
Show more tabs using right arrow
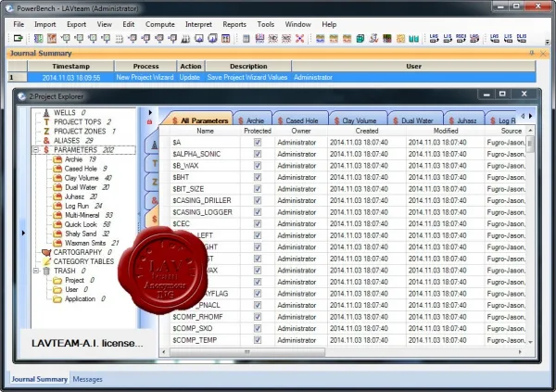click(x=530, y=116)
